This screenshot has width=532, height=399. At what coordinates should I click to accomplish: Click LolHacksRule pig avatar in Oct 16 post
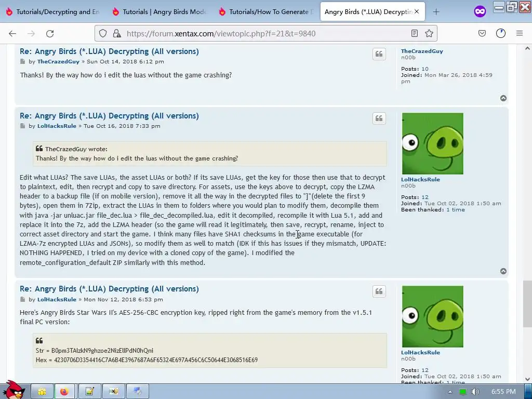(432, 143)
